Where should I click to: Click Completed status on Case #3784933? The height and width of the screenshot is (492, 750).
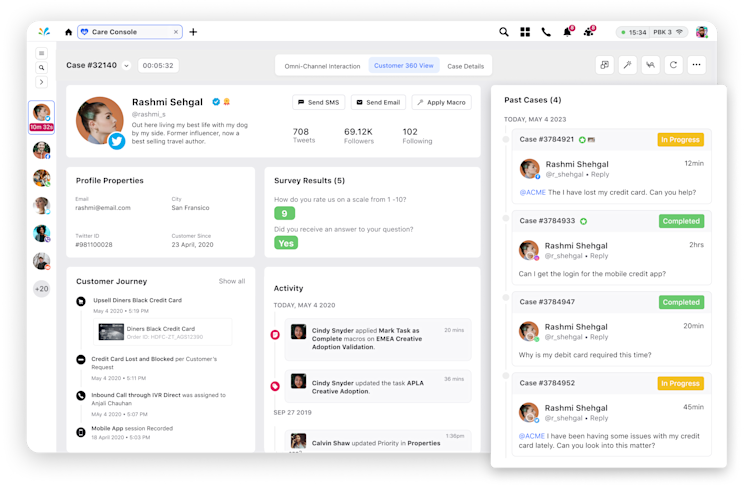[x=681, y=221]
